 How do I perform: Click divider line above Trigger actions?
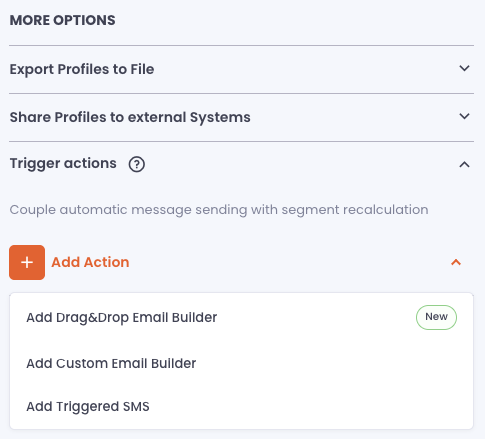coord(241,141)
